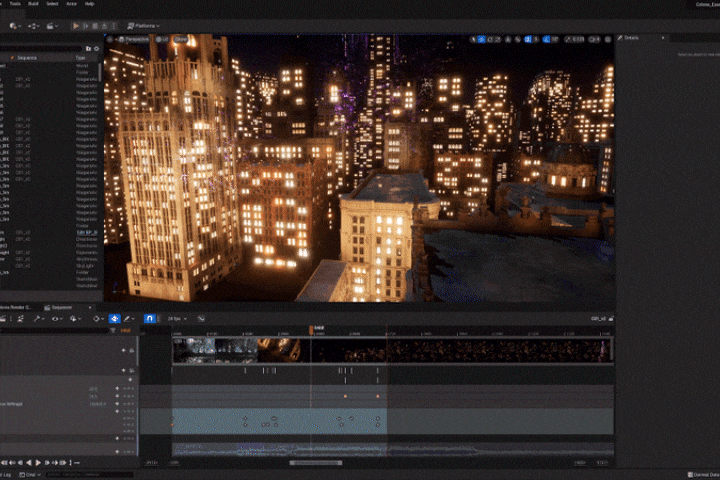Toggle surface snapping in viewport toolbar

[x=518, y=40]
